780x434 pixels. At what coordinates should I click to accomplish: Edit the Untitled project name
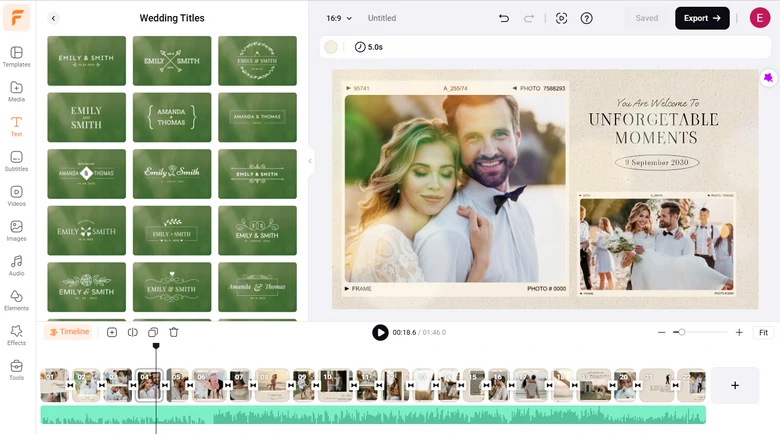click(382, 18)
